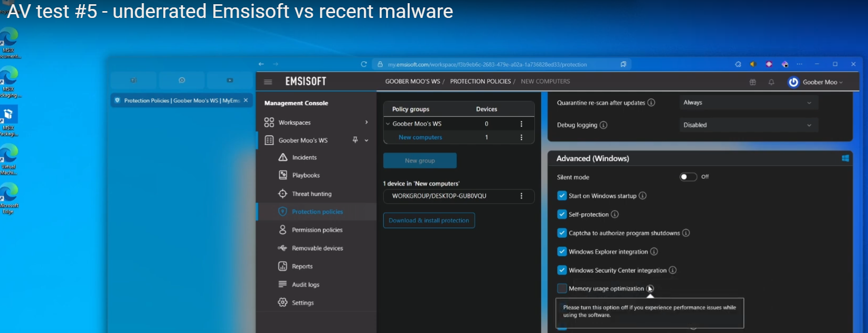Open the Virtual Machine desktop shortcut
This screenshot has width=868, height=333.
point(9,159)
